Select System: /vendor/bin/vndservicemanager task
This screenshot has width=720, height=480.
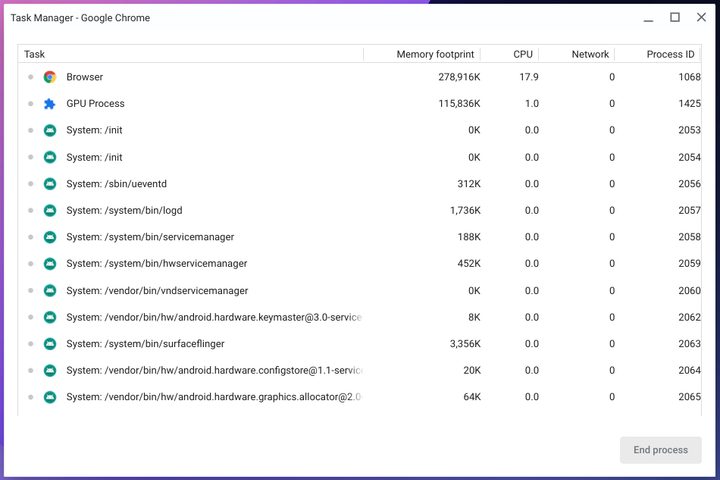point(157,290)
